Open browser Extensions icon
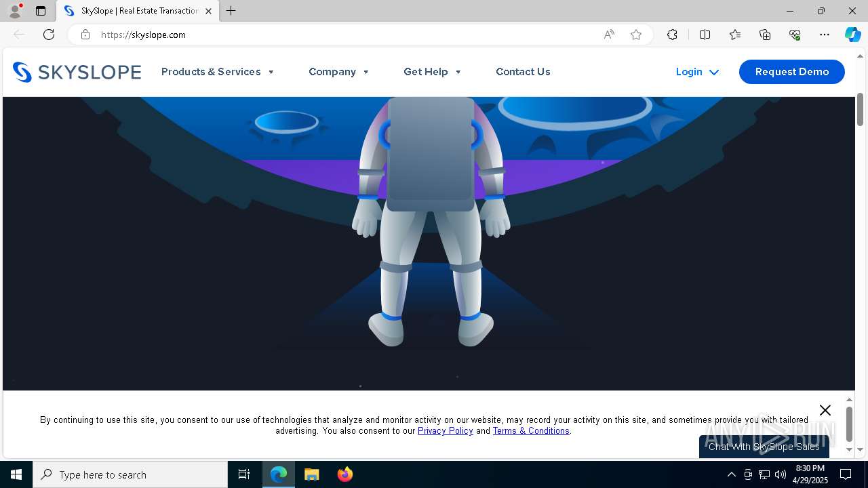Viewport: 868px width, 488px height. coord(672,35)
